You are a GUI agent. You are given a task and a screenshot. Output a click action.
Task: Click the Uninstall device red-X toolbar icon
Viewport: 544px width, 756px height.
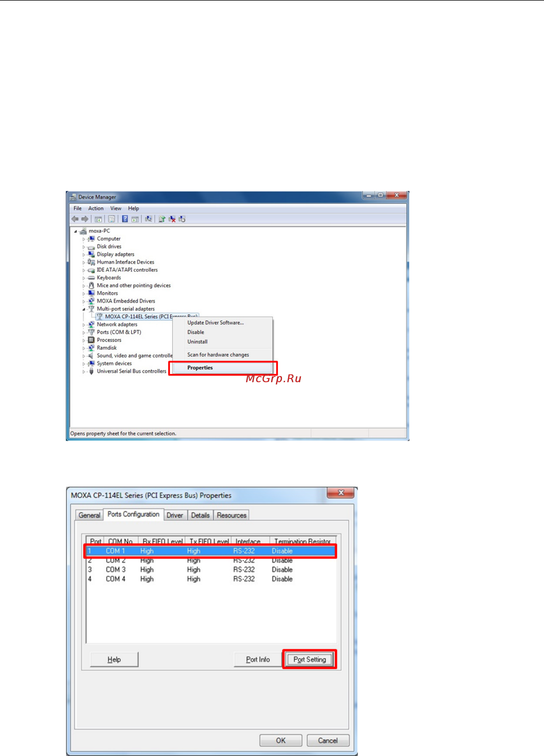coord(172,219)
